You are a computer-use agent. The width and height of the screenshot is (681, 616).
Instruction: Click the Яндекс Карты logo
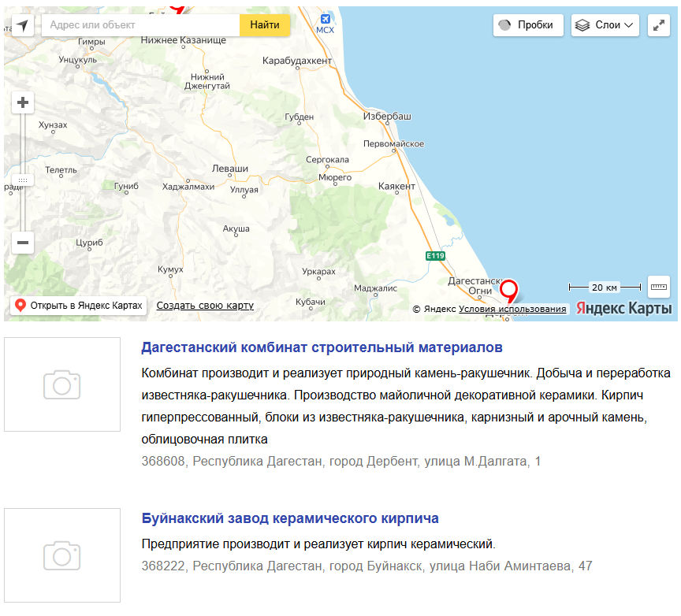click(623, 308)
